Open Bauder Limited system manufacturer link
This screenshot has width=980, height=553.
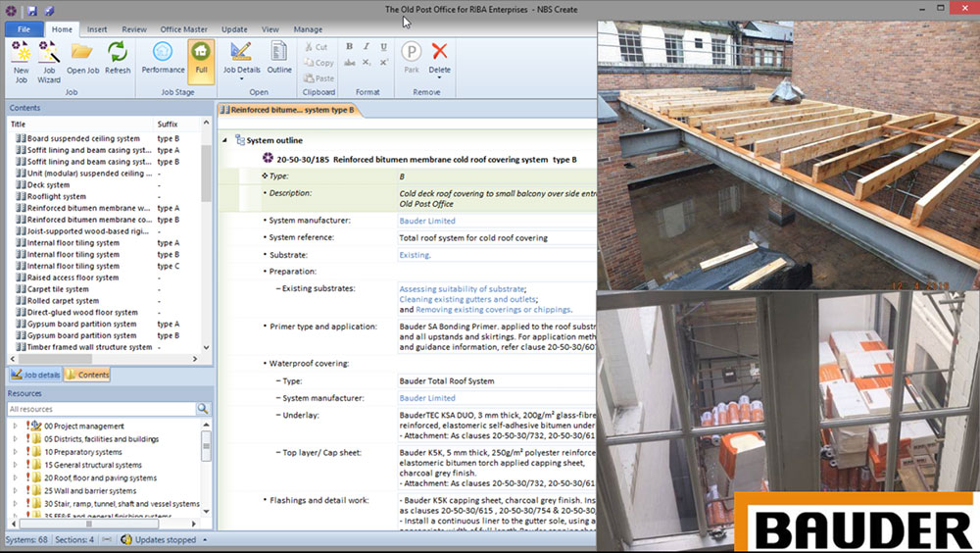(427, 221)
